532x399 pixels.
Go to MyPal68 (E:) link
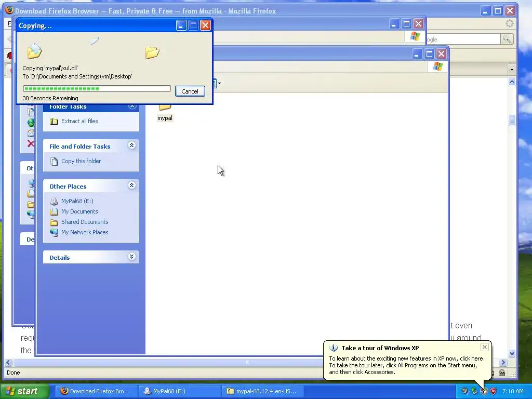(x=77, y=201)
